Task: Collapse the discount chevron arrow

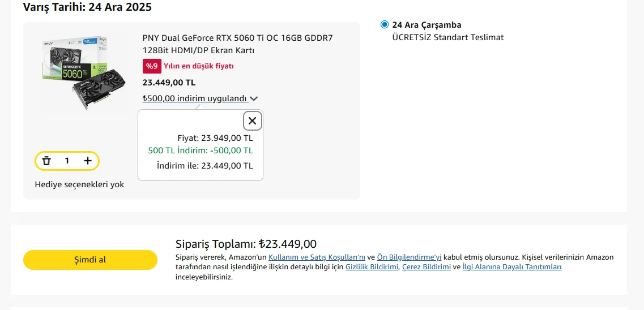Action: (254, 98)
